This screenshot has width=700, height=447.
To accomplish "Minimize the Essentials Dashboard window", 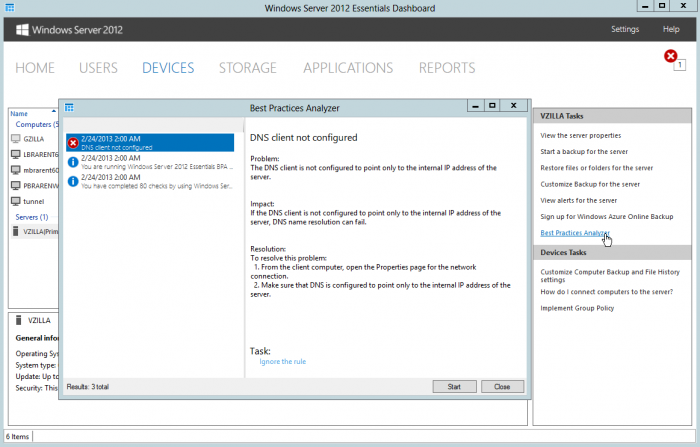I will (645, 6).
